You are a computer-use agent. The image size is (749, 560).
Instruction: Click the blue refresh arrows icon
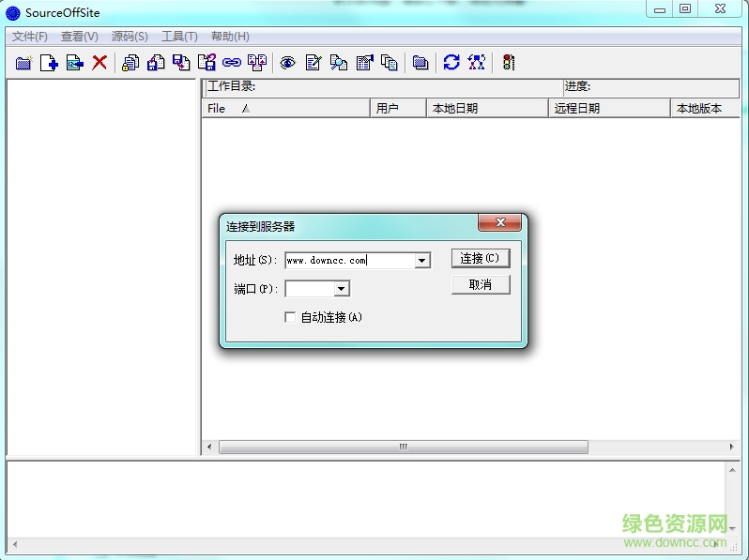coord(451,63)
